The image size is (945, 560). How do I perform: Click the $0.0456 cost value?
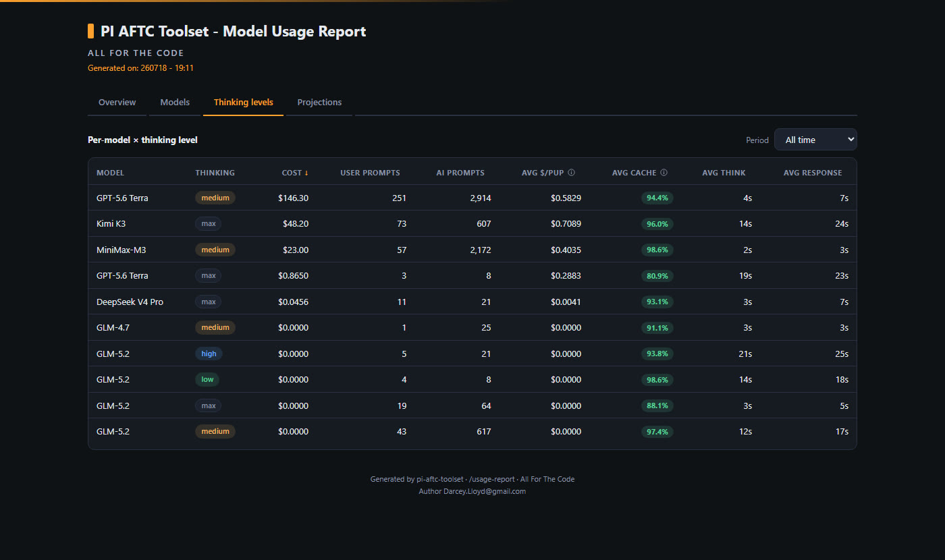pyautogui.click(x=293, y=302)
